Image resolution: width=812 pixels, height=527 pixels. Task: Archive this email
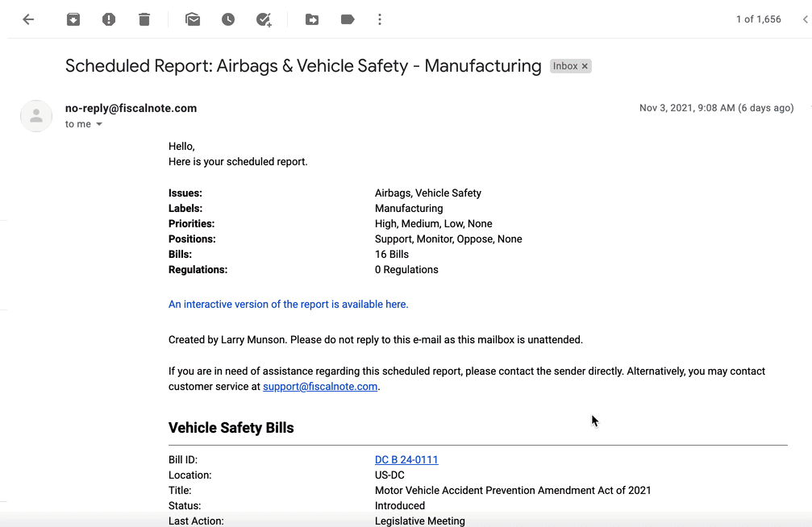point(73,19)
